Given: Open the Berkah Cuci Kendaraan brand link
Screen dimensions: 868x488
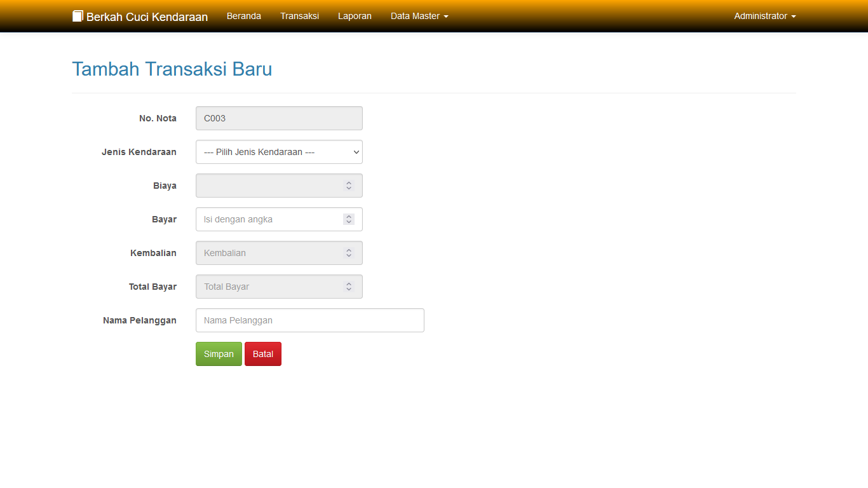Looking at the screenshot, I should pos(140,17).
